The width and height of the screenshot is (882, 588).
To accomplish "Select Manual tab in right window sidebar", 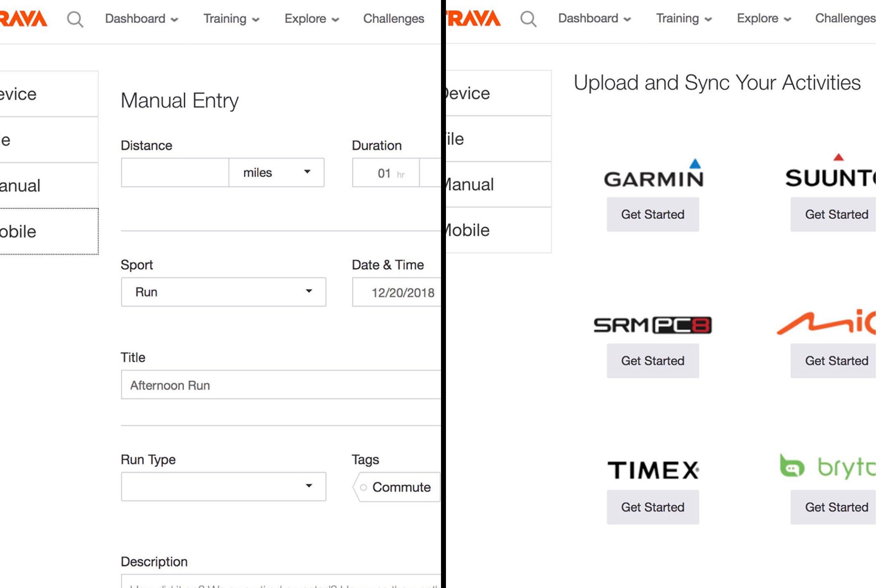I will [499, 184].
